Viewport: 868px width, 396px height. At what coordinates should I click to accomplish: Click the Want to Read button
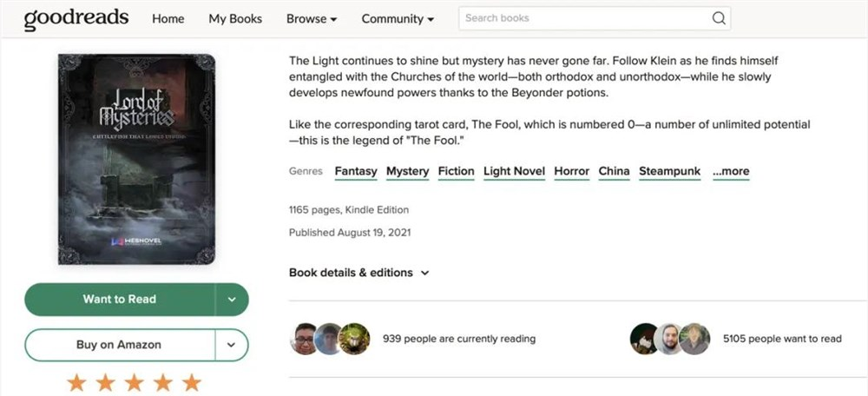click(x=120, y=300)
